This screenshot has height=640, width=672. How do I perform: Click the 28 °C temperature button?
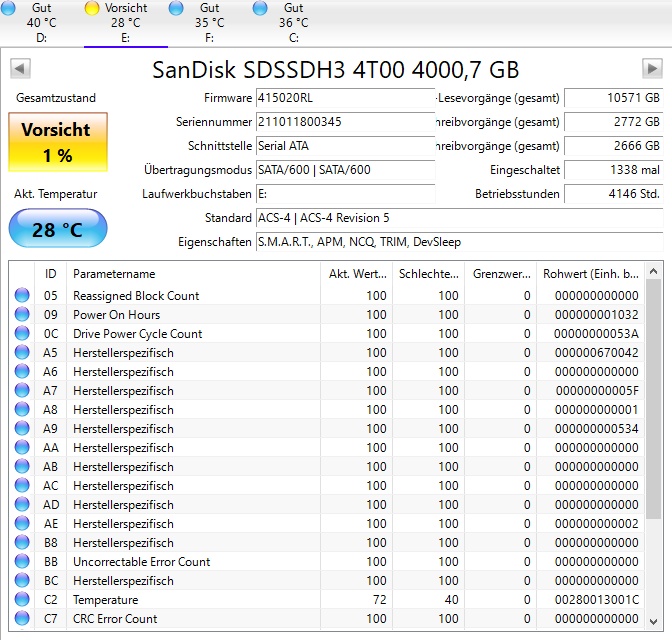58,228
